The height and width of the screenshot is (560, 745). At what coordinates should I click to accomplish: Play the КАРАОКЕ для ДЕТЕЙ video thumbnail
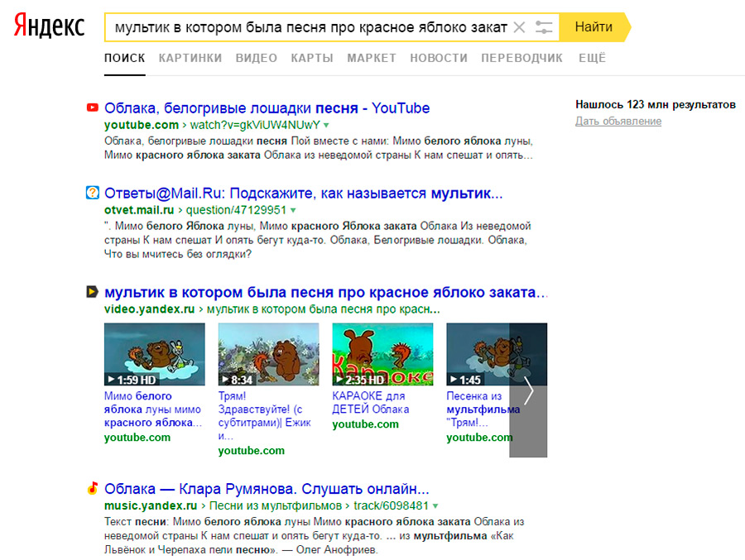coord(382,355)
